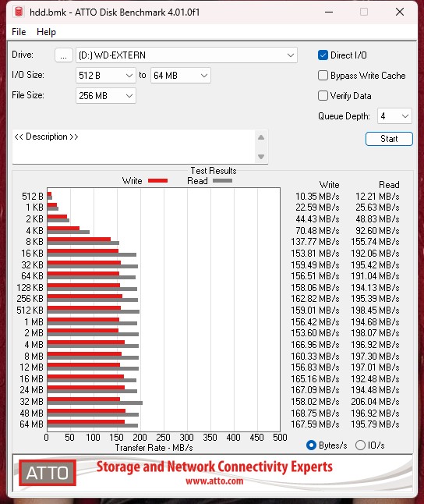The image size is (424, 504).
Task: Open the File menu
Action: (x=19, y=32)
